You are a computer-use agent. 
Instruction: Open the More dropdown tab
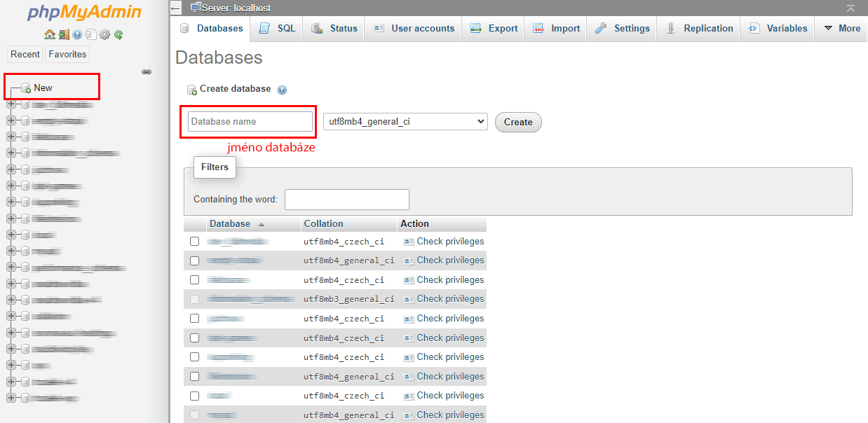pyautogui.click(x=842, y=29)
